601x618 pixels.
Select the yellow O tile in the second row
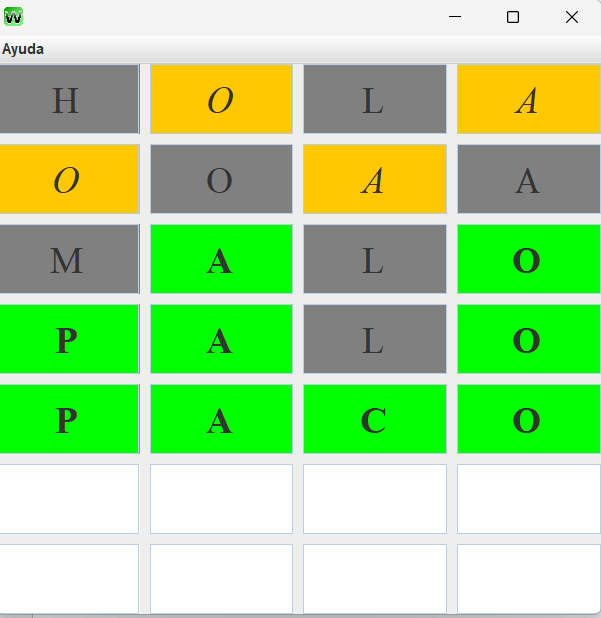(68, 179)
